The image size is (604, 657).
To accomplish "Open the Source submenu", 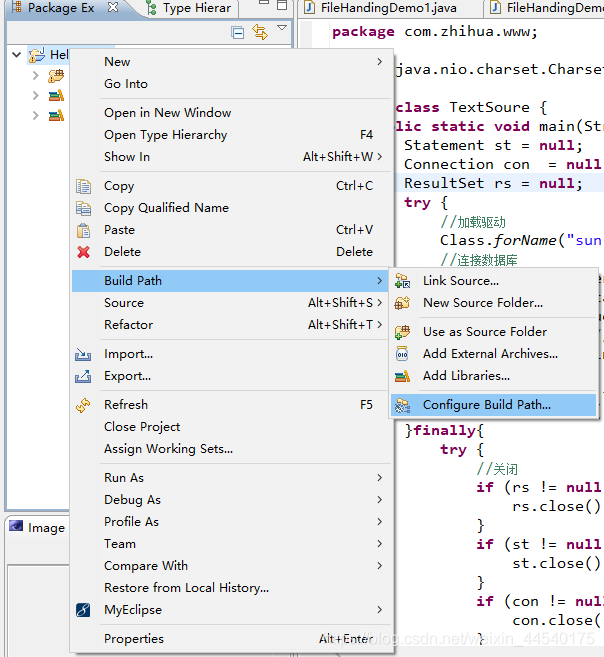I will coord(232,303).
